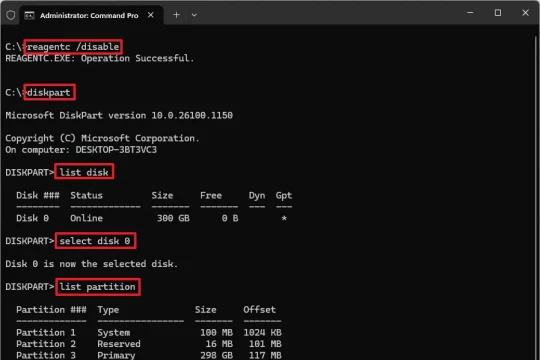540x360 pixels.
Task: Click the 'Partition 2' row label
Action: click(46, 344)
